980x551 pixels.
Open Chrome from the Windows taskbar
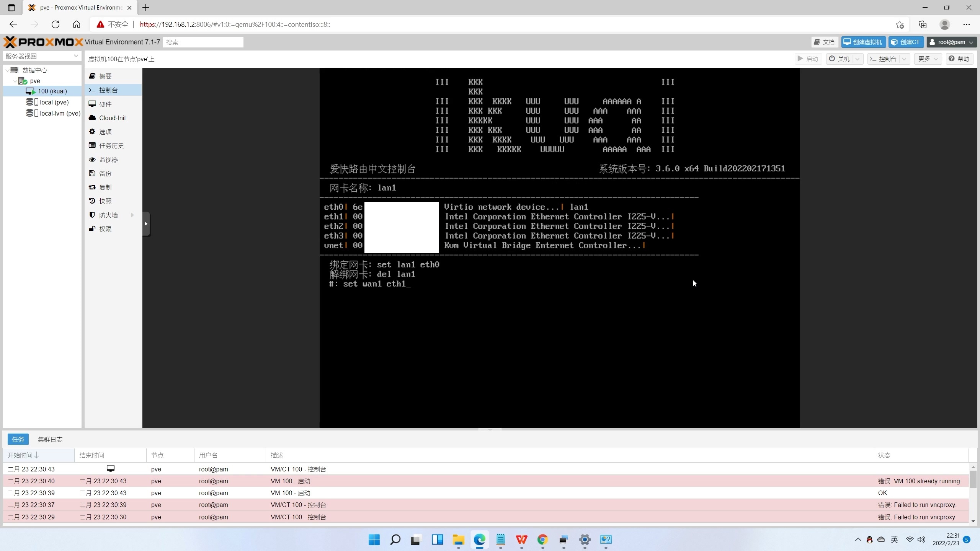coord(542,540)
